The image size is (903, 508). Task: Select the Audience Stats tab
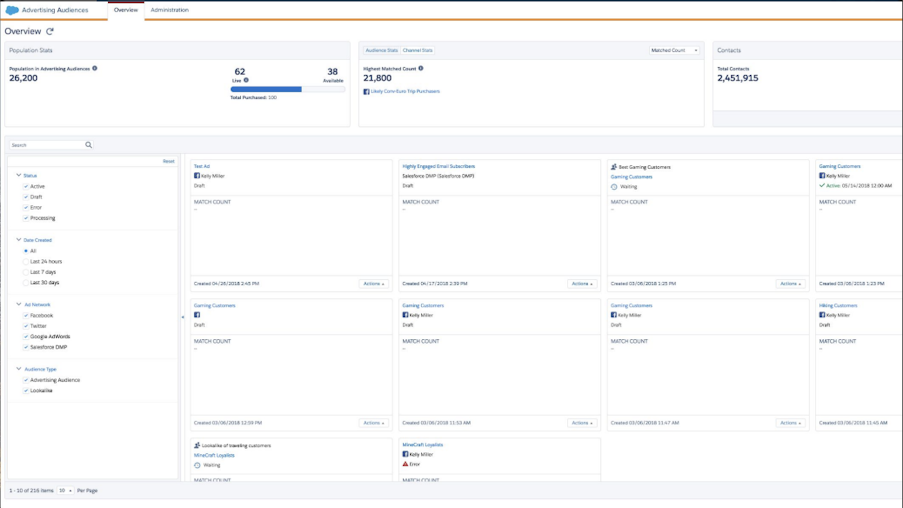pyautogui.click(x=382, y=50)
